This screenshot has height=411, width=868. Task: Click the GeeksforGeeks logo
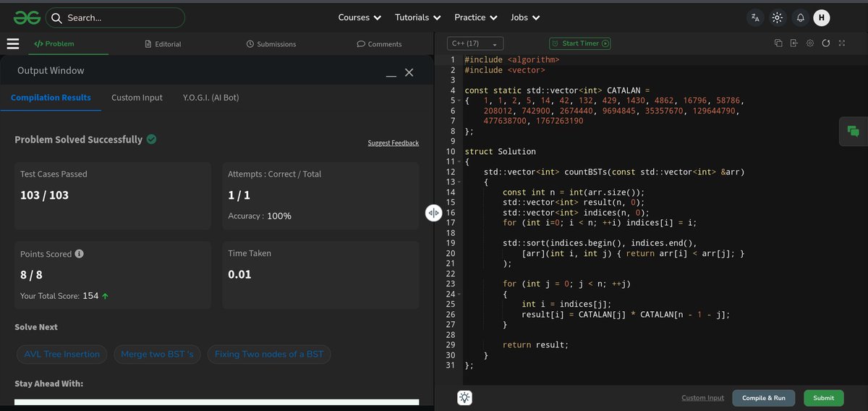coord(26,17)
